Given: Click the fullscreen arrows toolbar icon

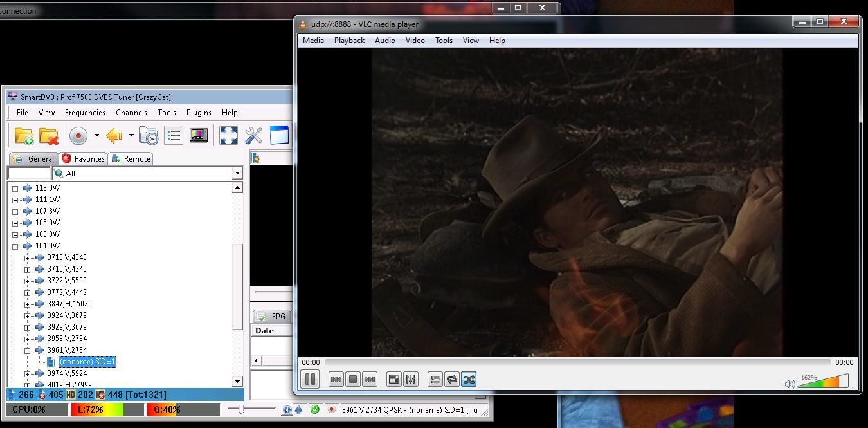Looking at the screenshot, I should pos(228,136).
